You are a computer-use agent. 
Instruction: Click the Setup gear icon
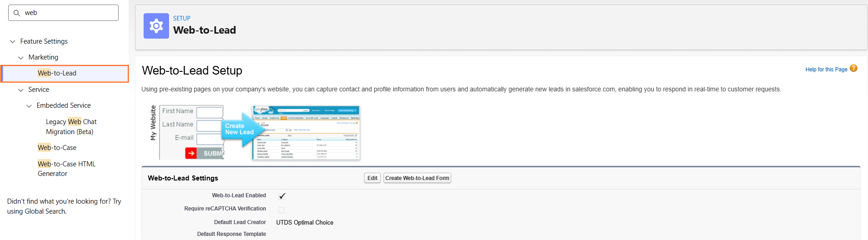coord(156,26)
